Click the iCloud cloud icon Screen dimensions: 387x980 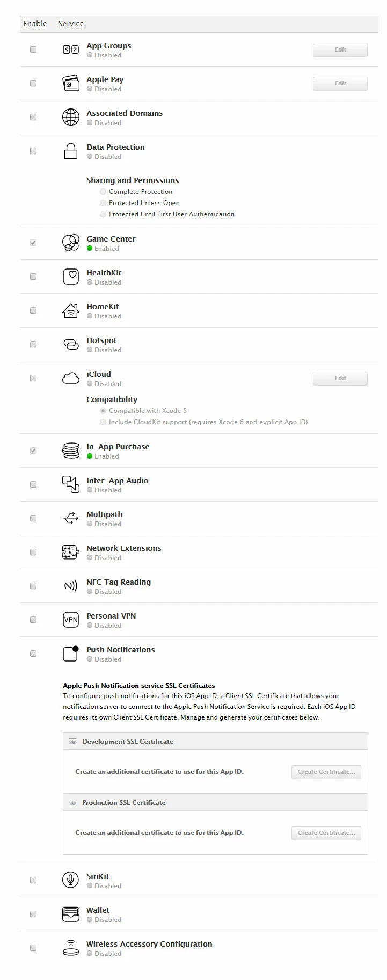71,378
